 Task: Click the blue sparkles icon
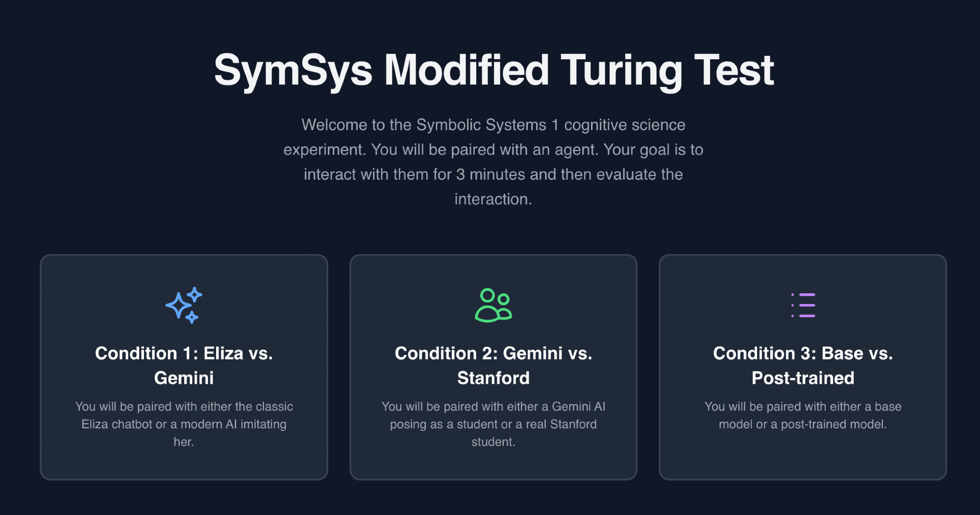[x=184, y=305]
